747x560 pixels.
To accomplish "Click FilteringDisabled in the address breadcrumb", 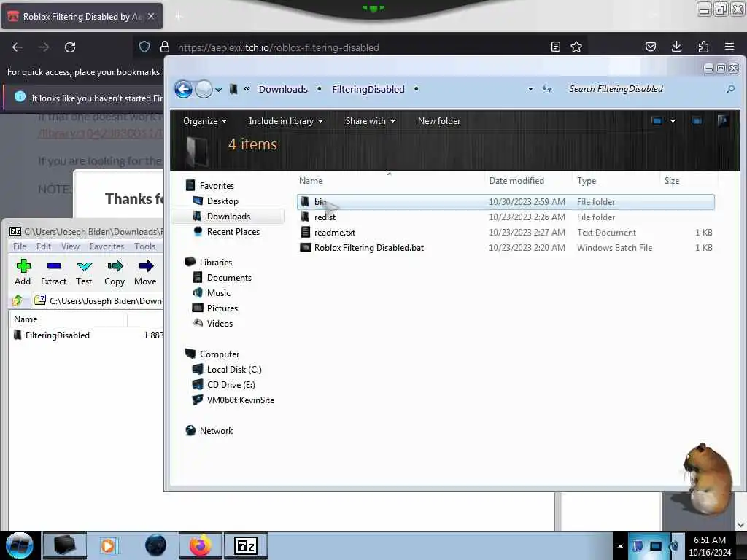I will (368, 89).
